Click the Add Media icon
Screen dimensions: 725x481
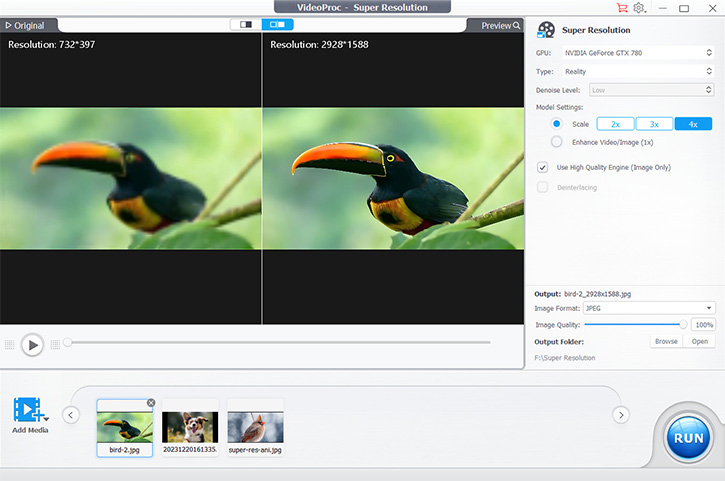[30, 411]
